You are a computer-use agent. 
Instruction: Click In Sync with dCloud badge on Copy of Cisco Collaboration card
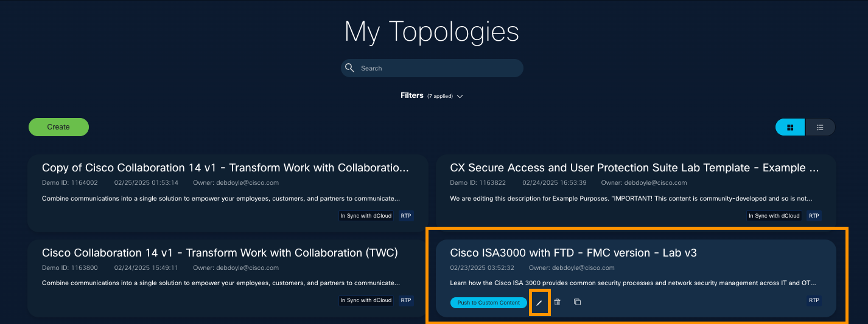366,215
